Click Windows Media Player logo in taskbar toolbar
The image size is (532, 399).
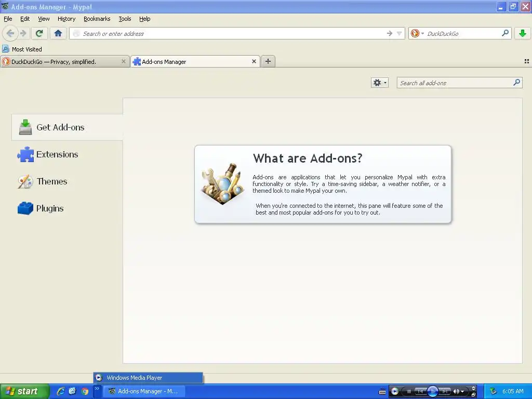click(395, 391)
